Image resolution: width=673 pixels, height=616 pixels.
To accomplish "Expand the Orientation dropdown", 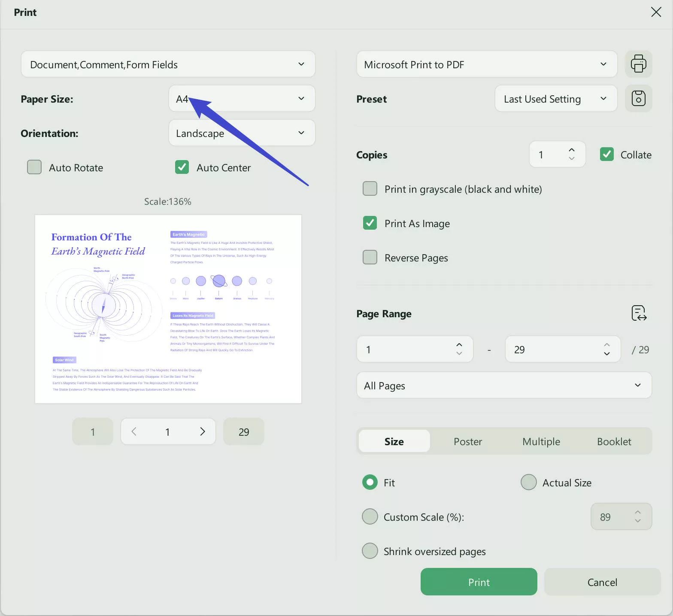I will pos(242,133).
